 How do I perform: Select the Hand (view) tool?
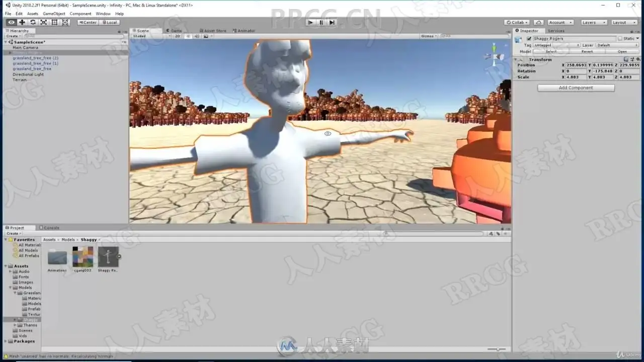point(11,22)
